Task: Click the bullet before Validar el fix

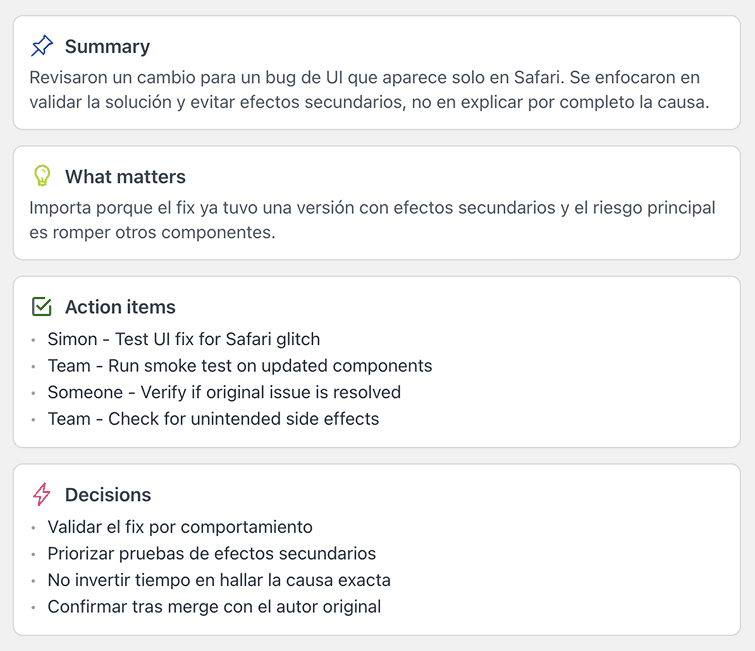Action: (33, 528)
